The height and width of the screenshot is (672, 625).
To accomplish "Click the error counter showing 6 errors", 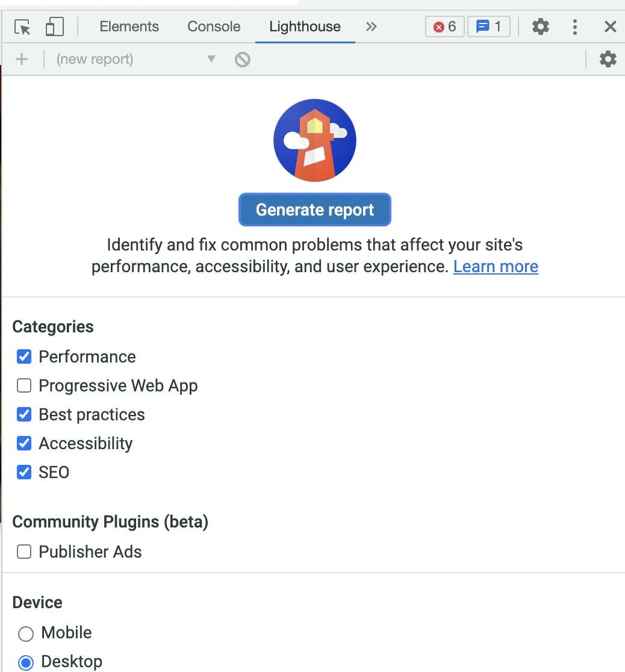I will coord(444,26).
